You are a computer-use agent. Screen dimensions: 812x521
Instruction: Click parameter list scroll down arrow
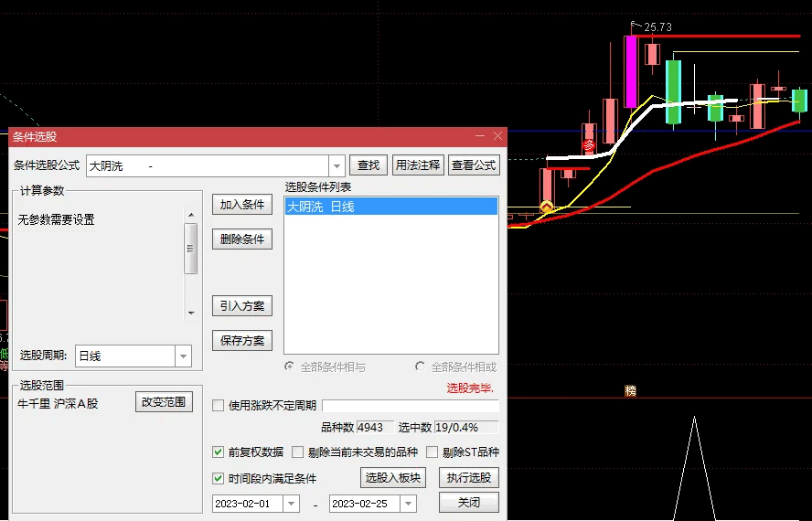pos(191,313)
